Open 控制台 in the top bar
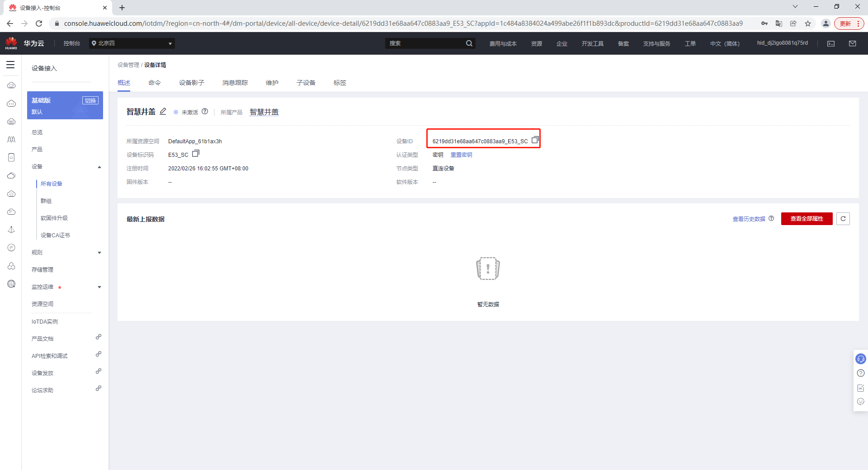 pos(72,43)
